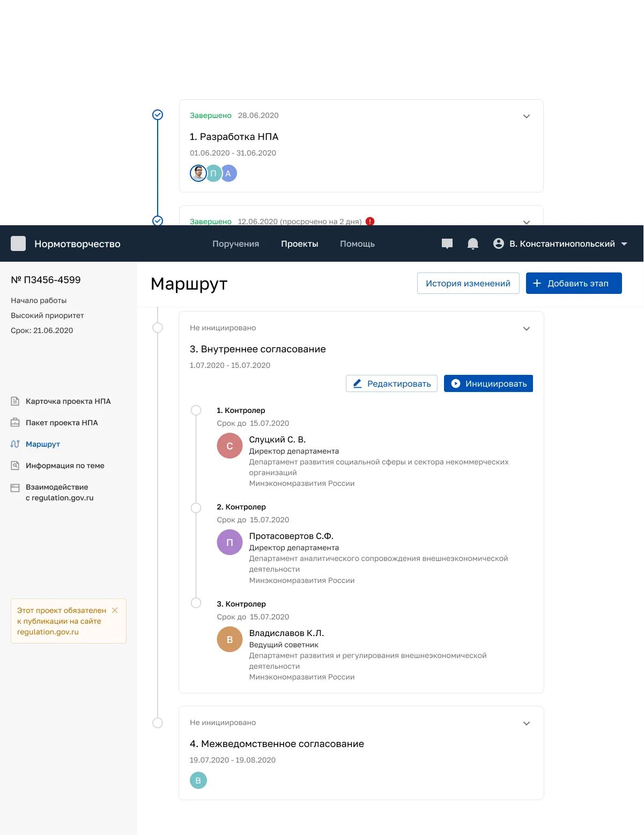The height and width of the screenshot is (835, 644).
Task: Click the Информация по теме search icon
Action: (x=15, y=465)
